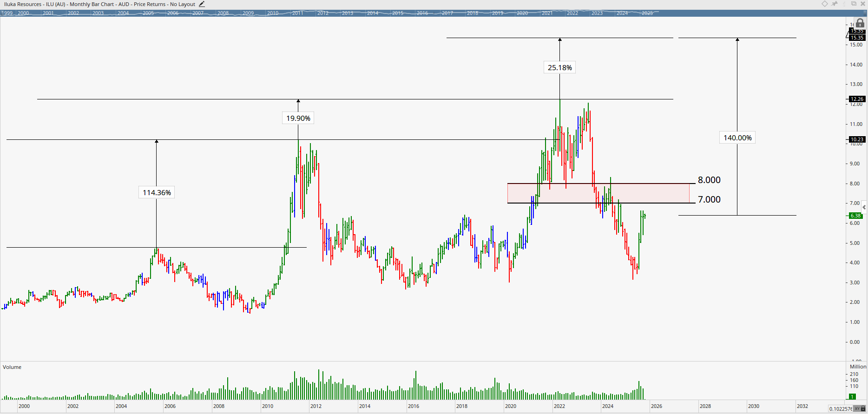Click the green 6.38 current price tag
The image size is (868, 414).
[855, 216]
